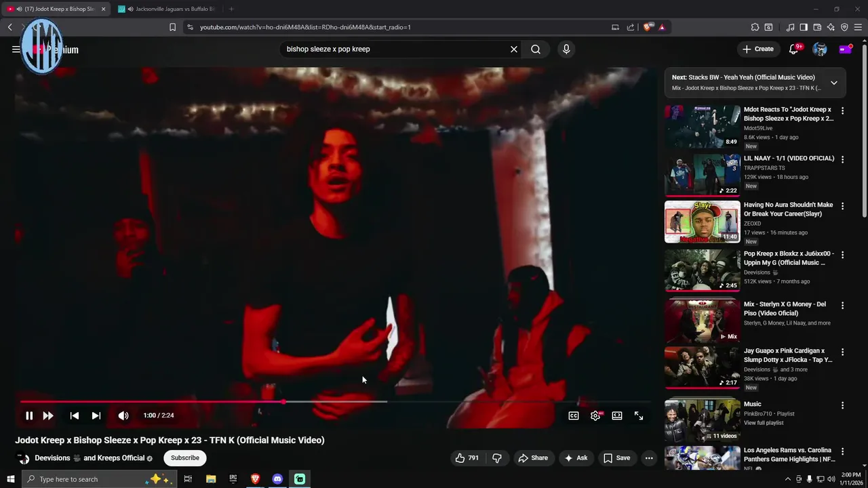868x488 pixels.
Task: Open options for Uppin My G video
Action: pyautogui.click(x=843, y=255)
